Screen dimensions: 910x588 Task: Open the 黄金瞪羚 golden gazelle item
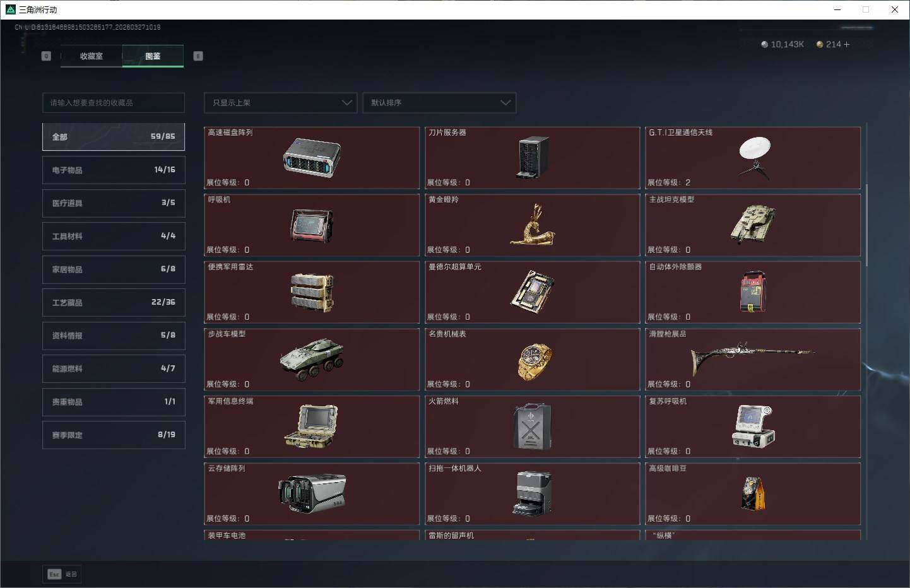pos(533,225)
